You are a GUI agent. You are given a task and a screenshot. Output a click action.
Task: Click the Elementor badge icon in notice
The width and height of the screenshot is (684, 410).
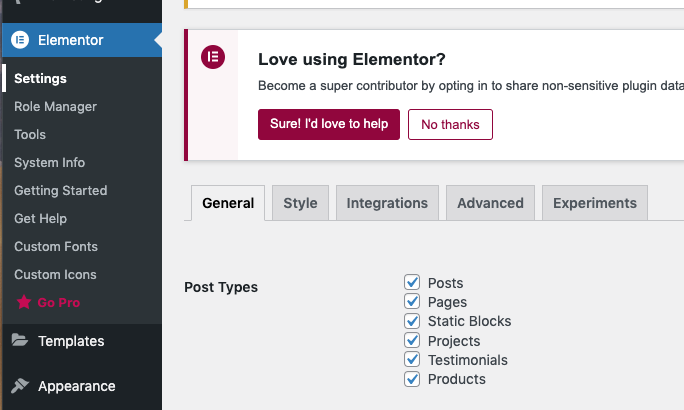[212, 57]
